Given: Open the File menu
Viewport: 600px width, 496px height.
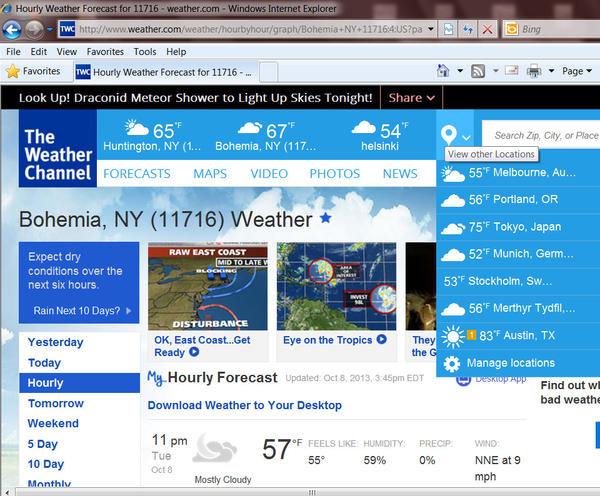Looking at the screenshot, I should coord(13,52).
